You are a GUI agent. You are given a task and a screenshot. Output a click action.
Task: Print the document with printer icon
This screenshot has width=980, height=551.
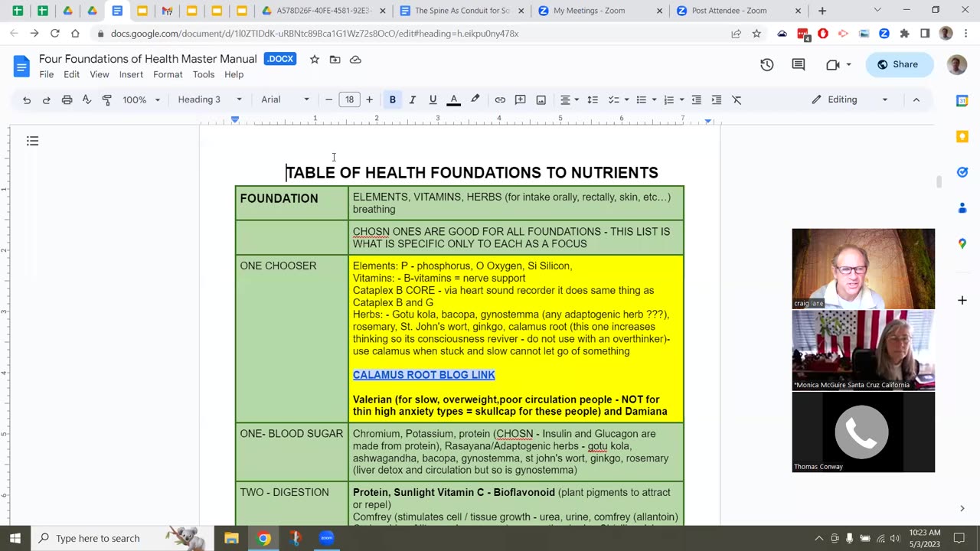click(x=67, y=99)
